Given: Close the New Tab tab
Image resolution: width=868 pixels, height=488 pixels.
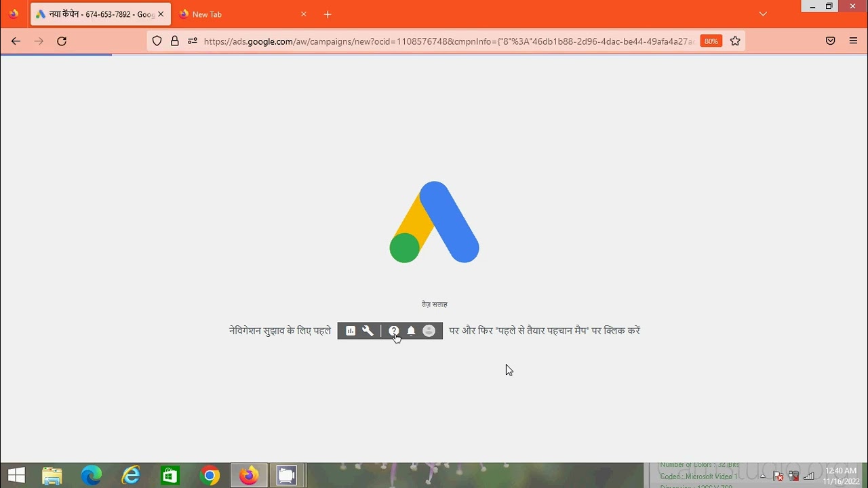Looking at the screenshot, I should point(304,14).
